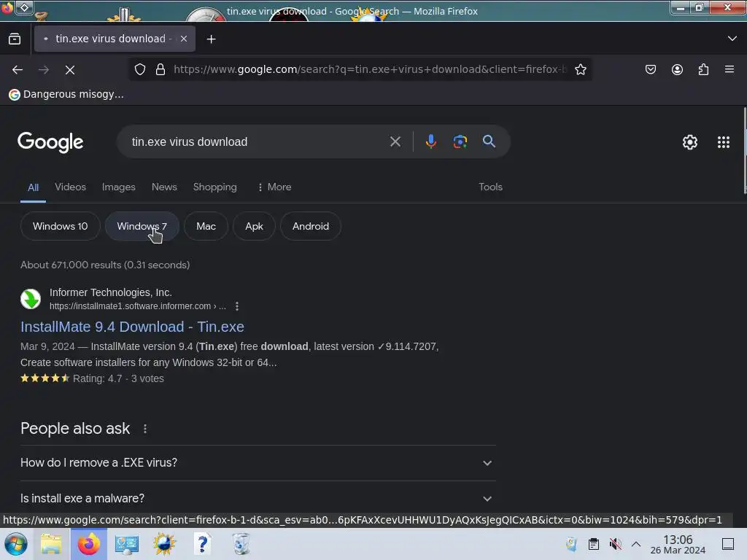Screen dimensions: 747x560
Task: Open the Pocket save icon
Action: pos(650,69)
